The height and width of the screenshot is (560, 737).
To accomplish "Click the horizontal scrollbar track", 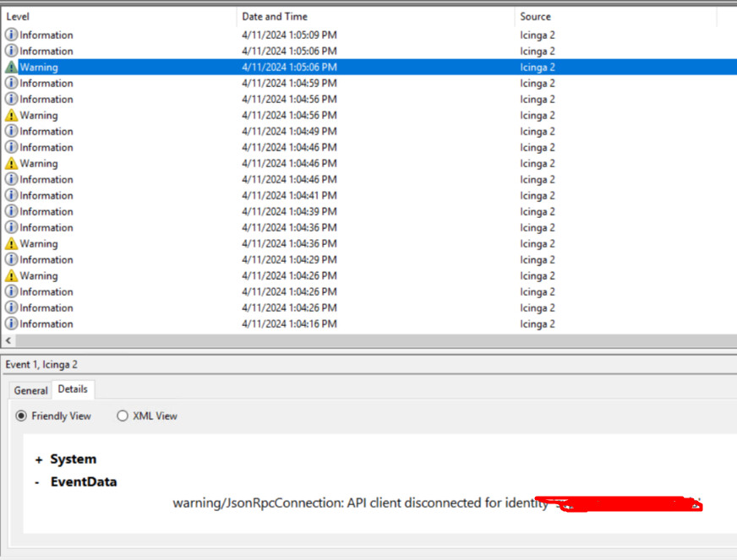I will coord(376,340).
